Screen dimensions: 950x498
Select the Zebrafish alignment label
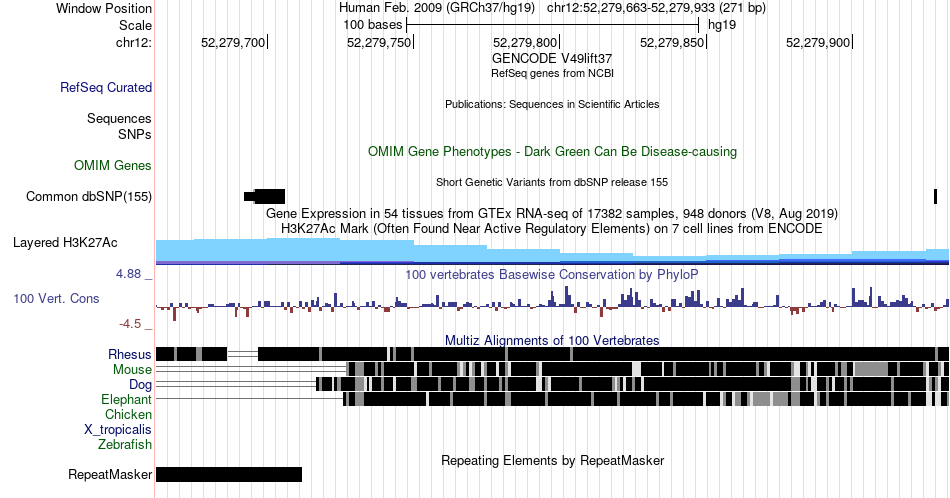[125, 444]
